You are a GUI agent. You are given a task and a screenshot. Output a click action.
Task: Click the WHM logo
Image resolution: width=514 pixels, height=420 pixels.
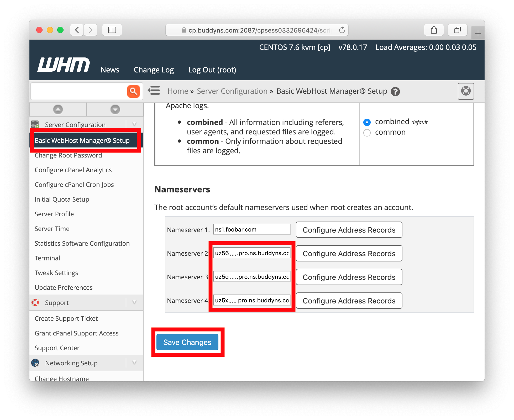click(x=64, y=65)
